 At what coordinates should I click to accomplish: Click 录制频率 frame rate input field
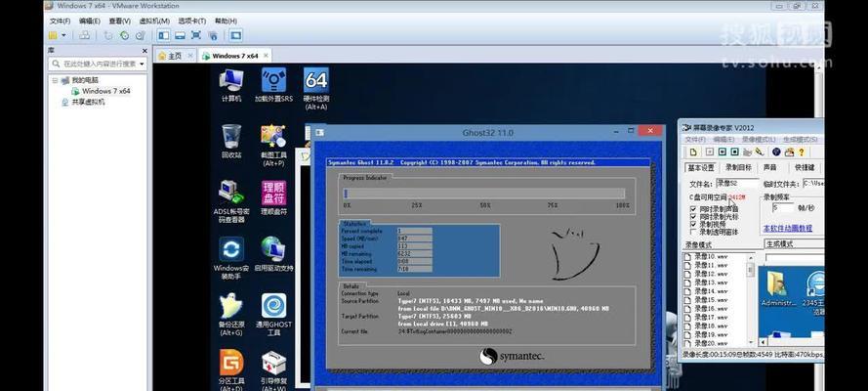click(x=783, y=207)
